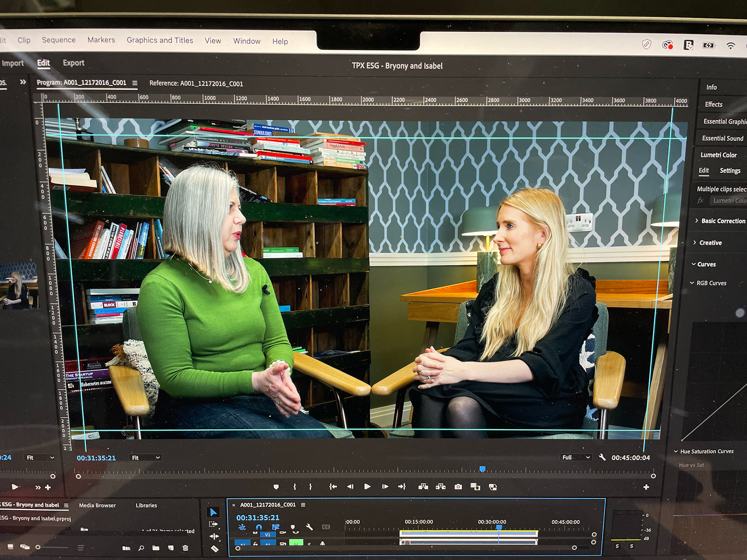This screenshot has width=747, height=560.
Task: Expand the Creative section in Lumetri
Action: click(710, 243)
